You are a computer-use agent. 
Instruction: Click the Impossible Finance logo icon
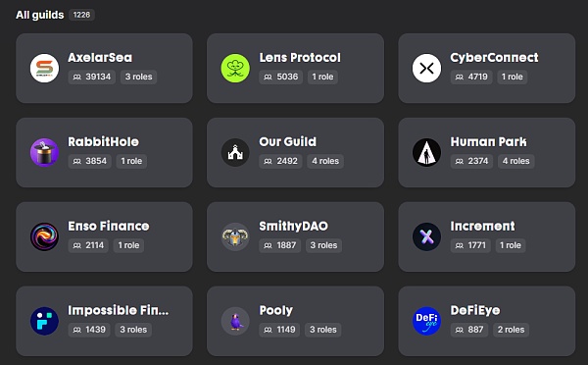point(45,321)
